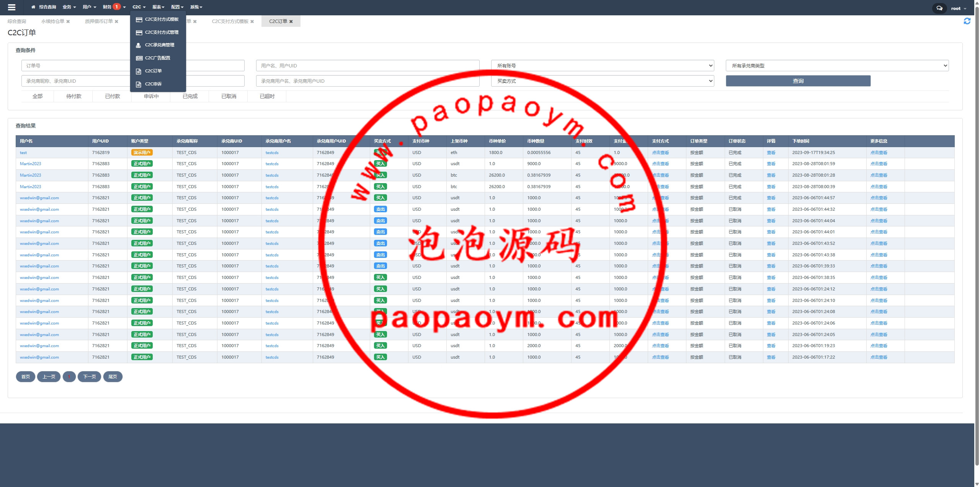The height and width of the screenshot is (487, 980).
Task: Open the chat messages icon
Action: (x=939, y=8)
